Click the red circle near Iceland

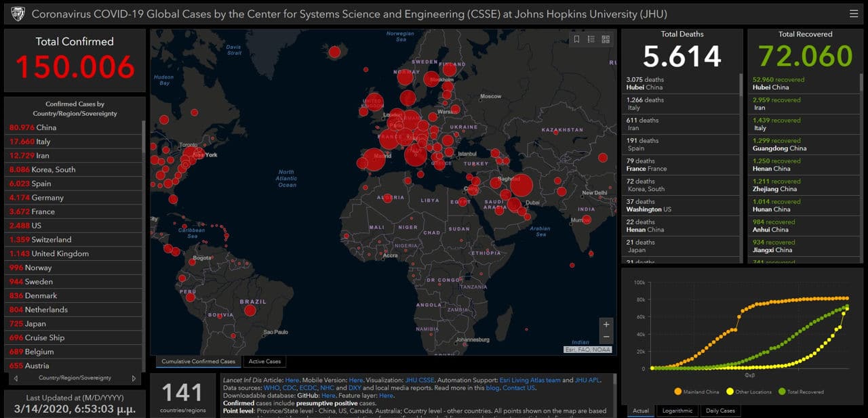tap(334, 51)
